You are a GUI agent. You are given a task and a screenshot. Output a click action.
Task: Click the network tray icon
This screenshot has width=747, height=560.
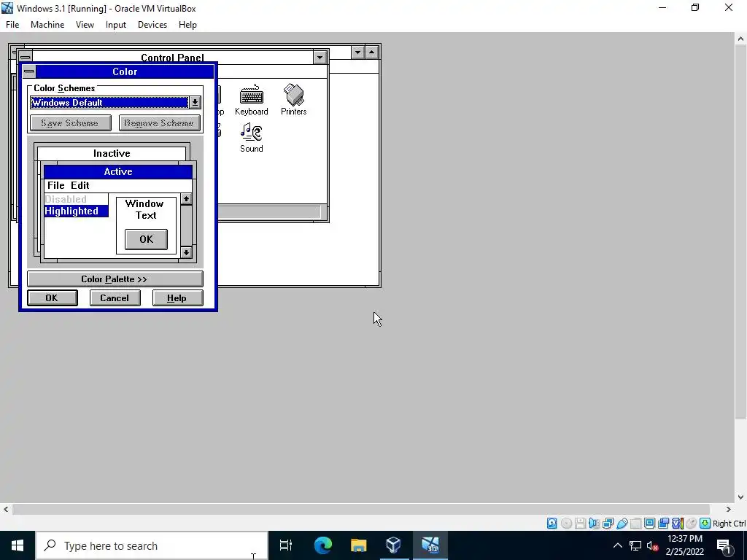pos(635,545)
